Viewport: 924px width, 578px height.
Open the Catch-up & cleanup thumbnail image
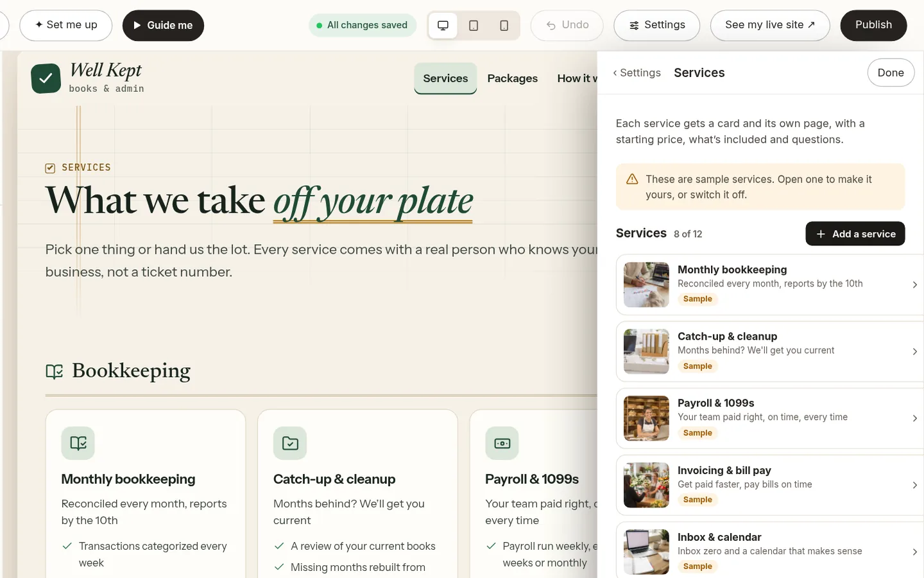tap(646, 351)
